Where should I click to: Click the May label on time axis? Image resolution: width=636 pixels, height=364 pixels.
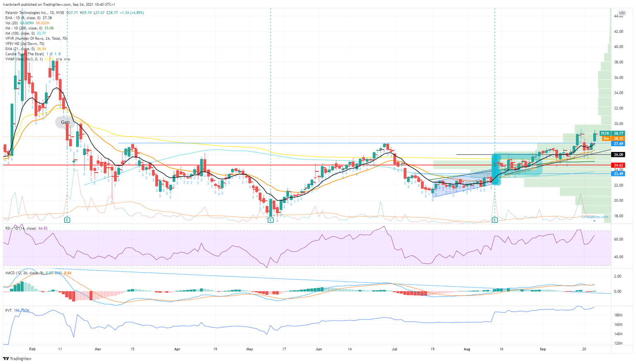pos(250,349)
